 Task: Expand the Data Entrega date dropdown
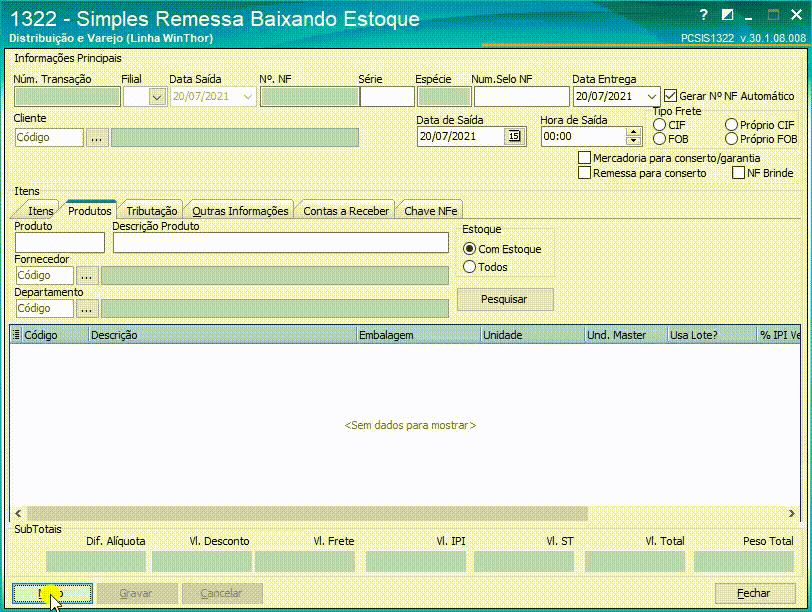pyautogui.click(x=651, y=97)
